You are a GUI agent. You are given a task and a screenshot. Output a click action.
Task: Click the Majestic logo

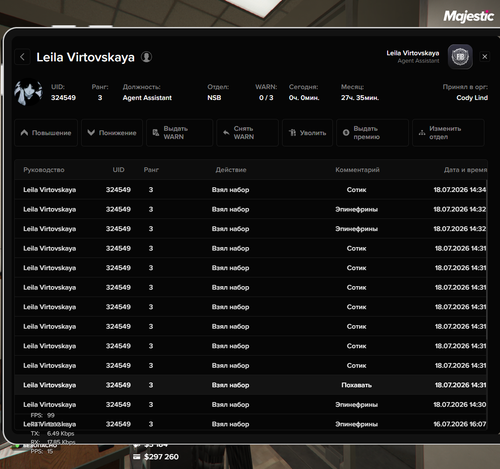click(468, 16)
